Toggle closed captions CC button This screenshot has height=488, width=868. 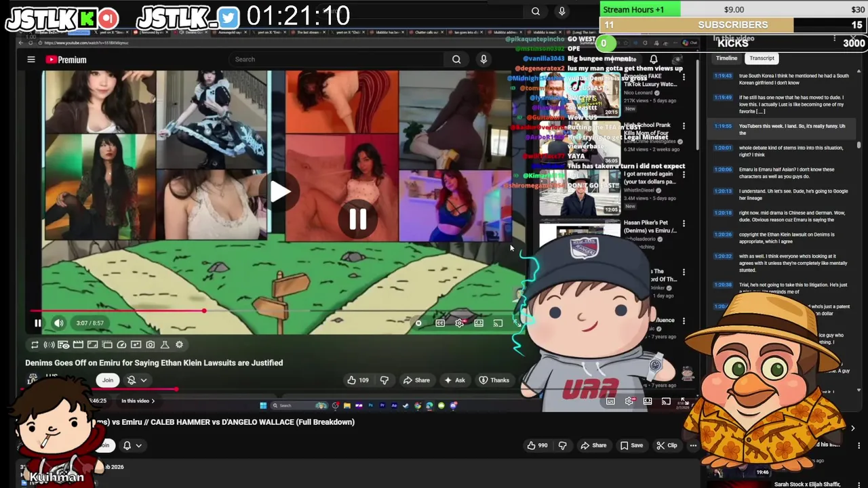click(440, 323)
